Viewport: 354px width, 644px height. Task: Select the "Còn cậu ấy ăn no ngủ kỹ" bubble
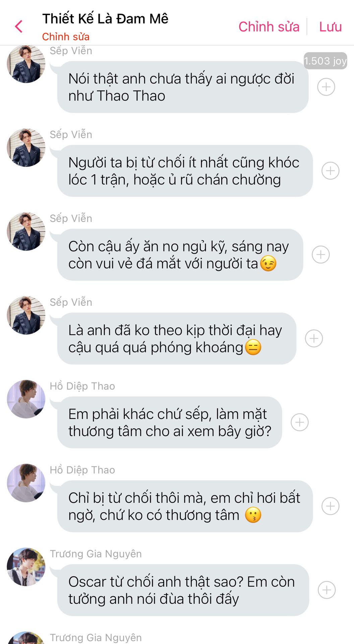coord(180,255)
